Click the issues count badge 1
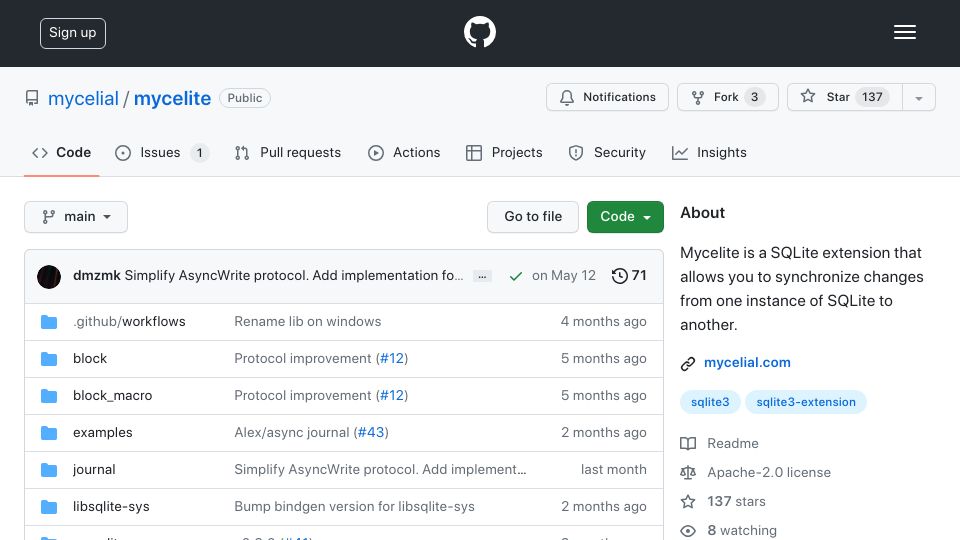The height and width of the screenshot is (540, 960). point(199,153)
